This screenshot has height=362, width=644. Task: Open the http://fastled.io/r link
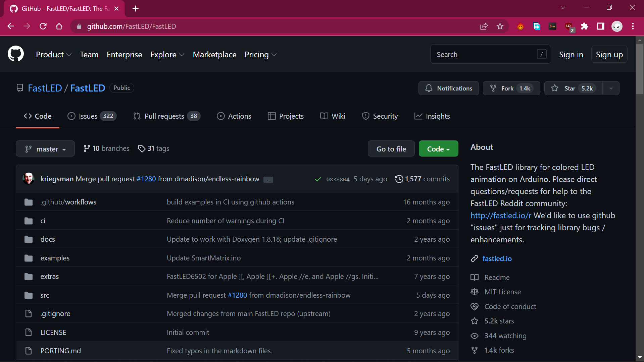(x=501, y=216)
